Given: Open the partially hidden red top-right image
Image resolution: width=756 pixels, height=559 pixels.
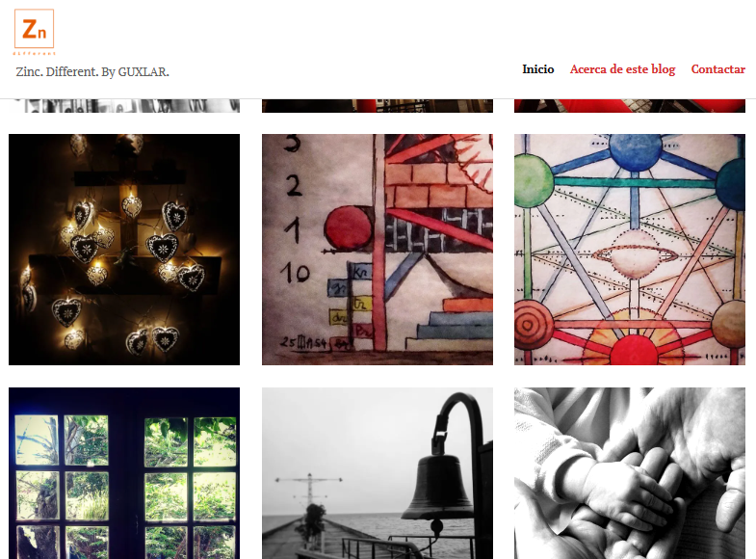Looking at the screenshot, I should [x=630, y=106].
